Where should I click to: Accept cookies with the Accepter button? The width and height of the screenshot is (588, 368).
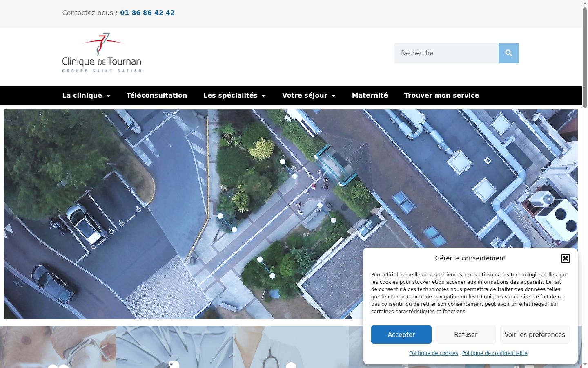401,334
